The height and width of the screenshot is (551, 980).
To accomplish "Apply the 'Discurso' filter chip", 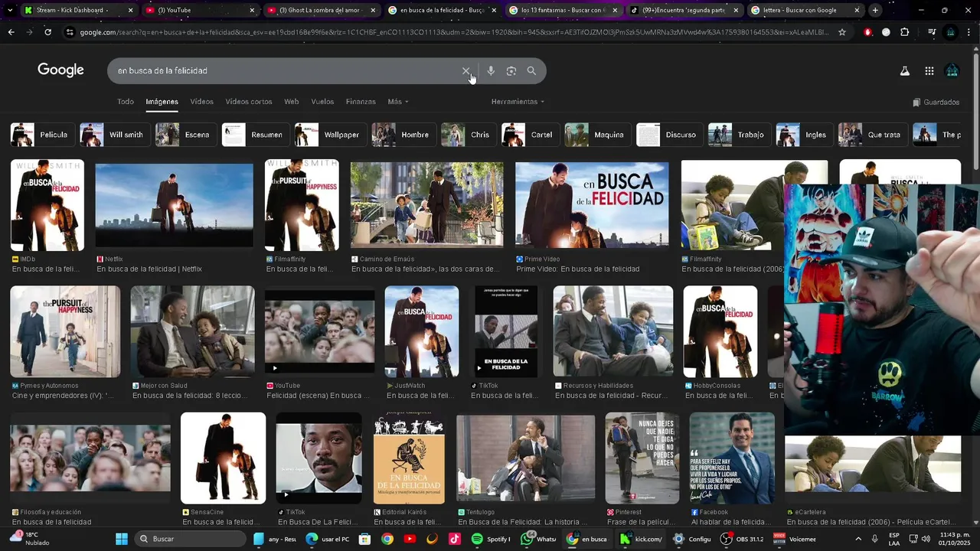I will (x=668, y=135).
